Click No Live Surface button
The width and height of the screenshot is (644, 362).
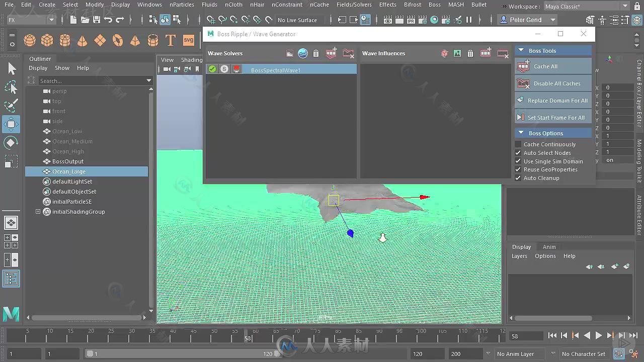297,20
